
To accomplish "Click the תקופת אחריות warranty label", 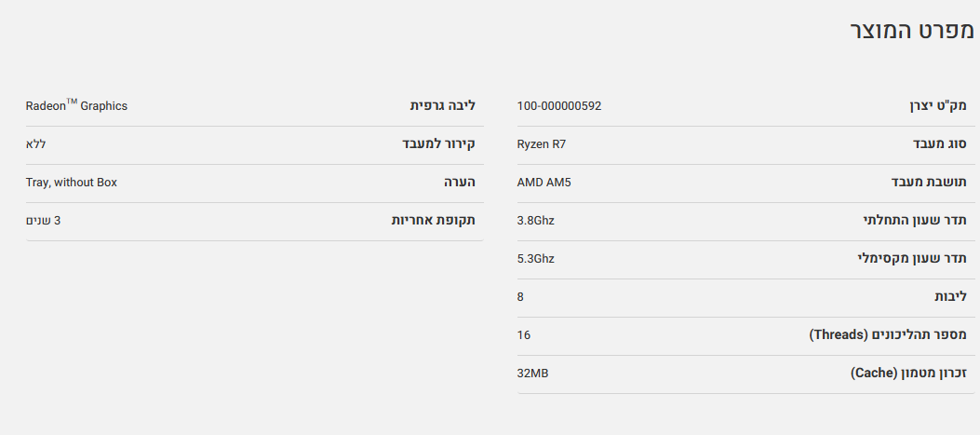I will [433, 221].
